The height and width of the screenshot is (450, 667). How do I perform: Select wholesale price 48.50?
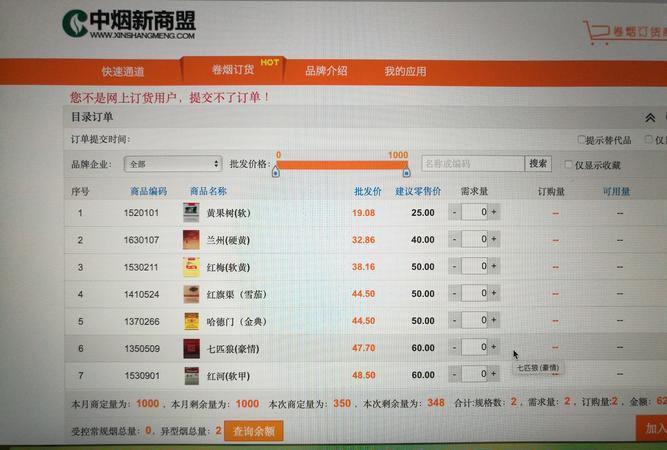(x=364, y=375)
